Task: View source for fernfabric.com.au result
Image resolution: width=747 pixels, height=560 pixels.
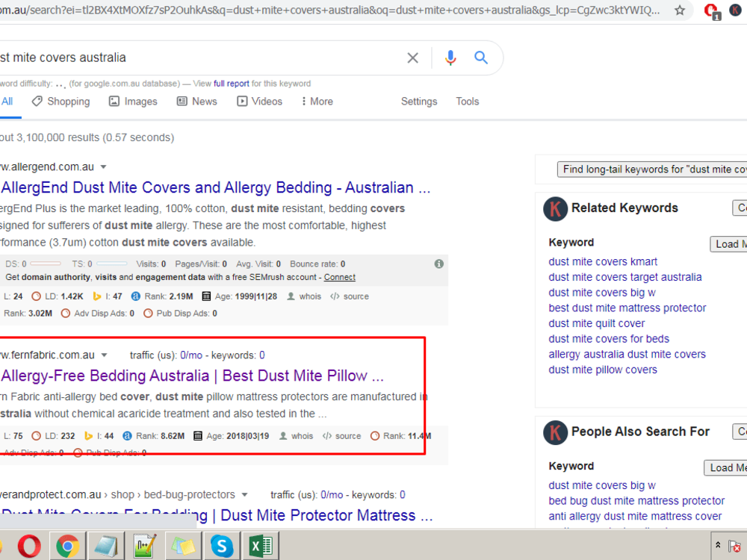Action: (x=341, y=436)
